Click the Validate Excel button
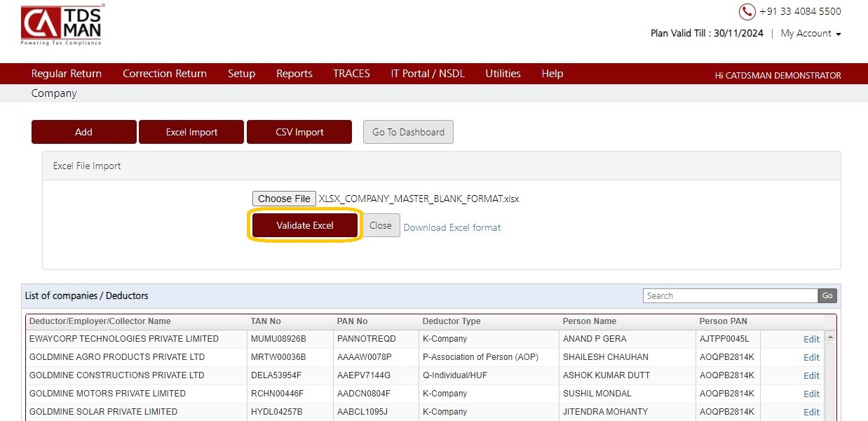This screenshot has height=421, width=868. pyautogui.click(x=305, y=225)
